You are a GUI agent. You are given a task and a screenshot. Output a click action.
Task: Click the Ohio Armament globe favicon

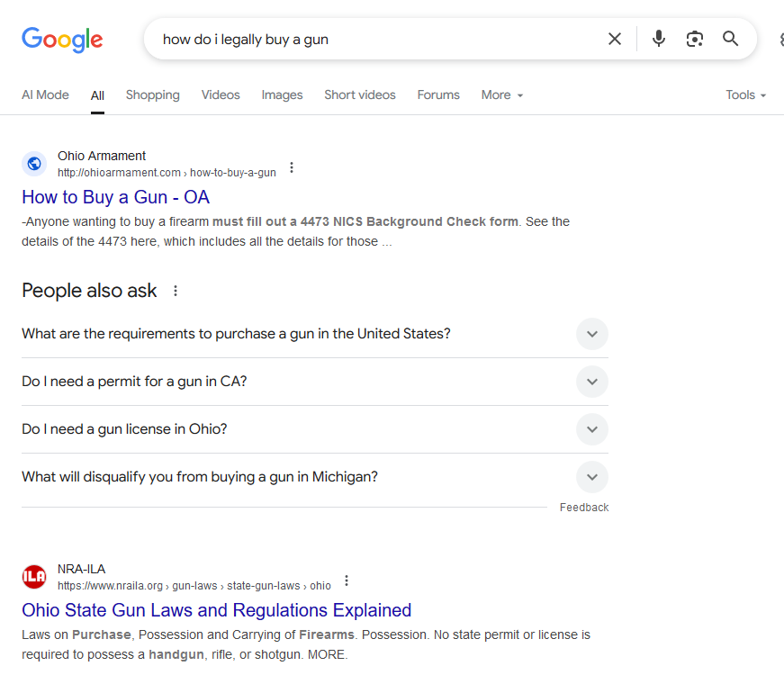coord(34,164)
